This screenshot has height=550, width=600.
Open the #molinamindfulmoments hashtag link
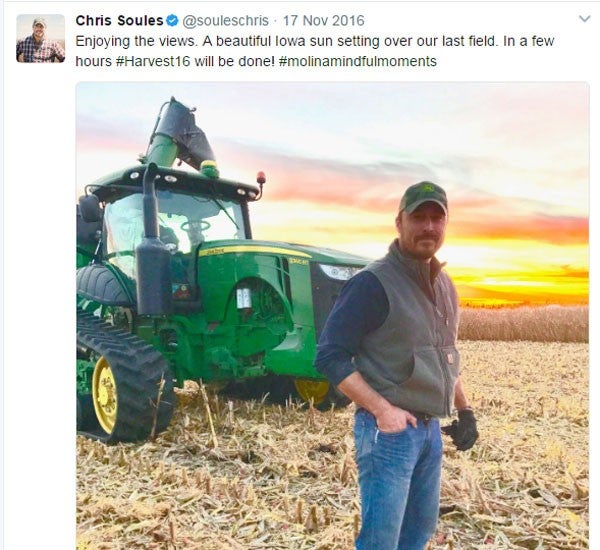click(357, 61)
